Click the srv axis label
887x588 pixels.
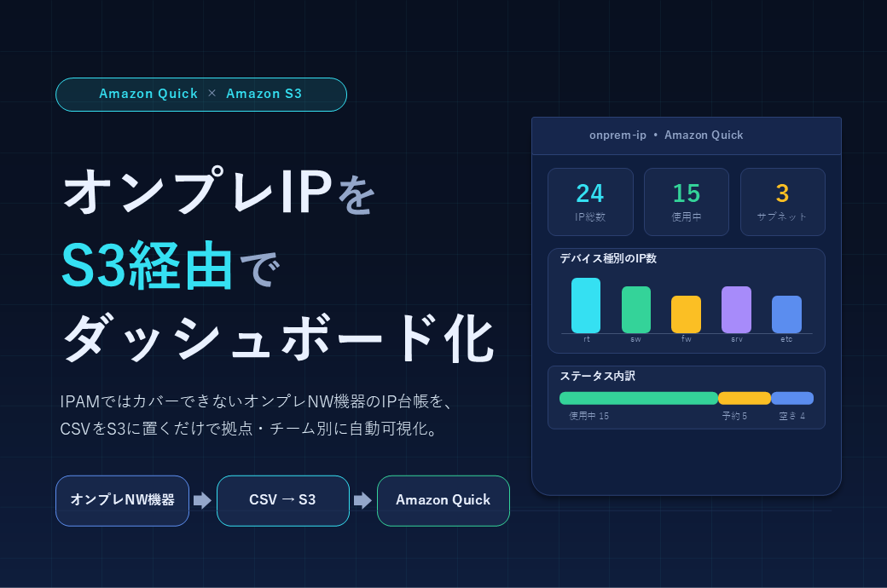(x=737, y=339)
